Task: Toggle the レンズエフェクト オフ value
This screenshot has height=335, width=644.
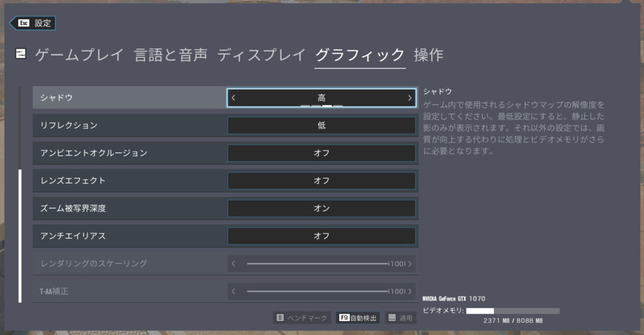Action: coord(321,181)
